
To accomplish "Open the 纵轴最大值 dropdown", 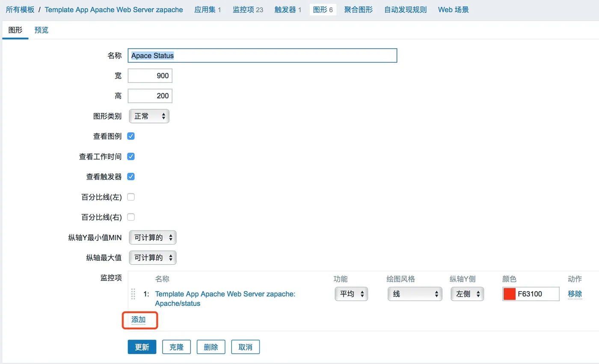I will [153, 258].
